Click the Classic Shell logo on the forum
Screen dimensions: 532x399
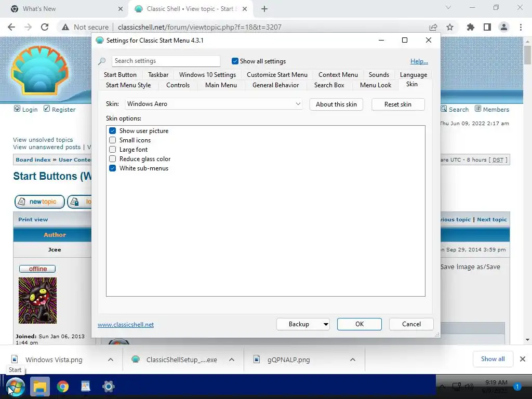40,70
